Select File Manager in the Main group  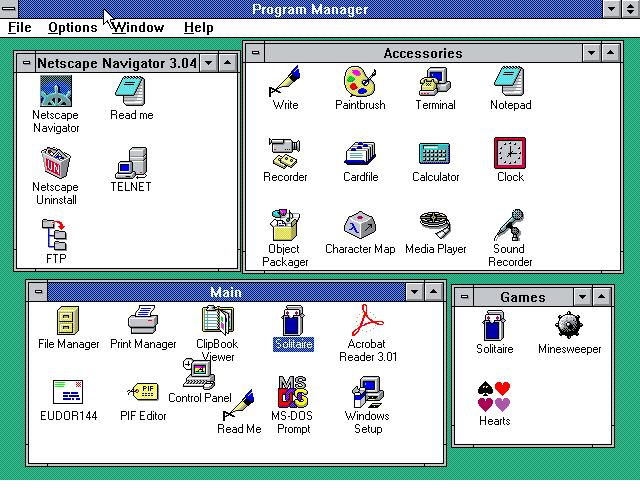point(68,322)
